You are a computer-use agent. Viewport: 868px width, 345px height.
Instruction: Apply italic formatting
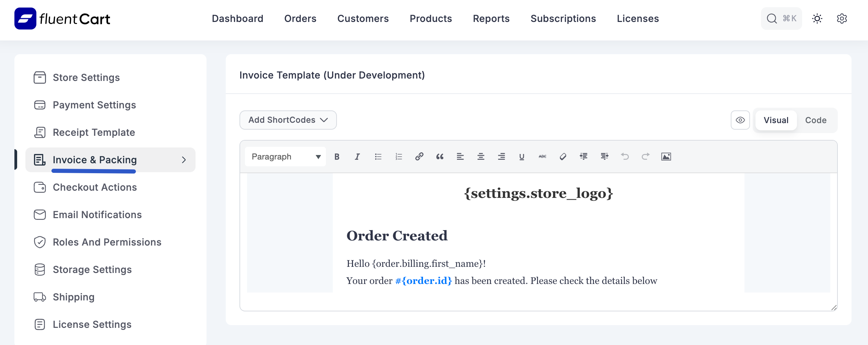tap(357, 157)
